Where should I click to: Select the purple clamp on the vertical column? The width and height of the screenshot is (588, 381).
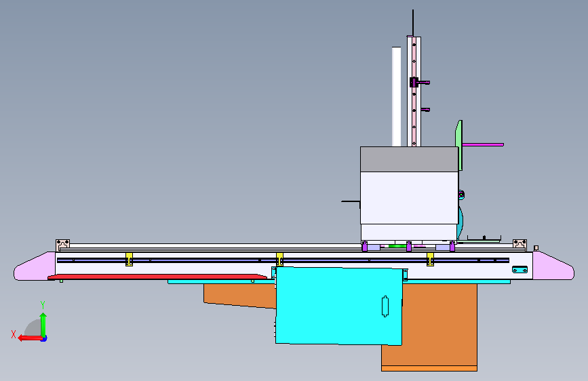pyautogui.click(x=414, y=82)
